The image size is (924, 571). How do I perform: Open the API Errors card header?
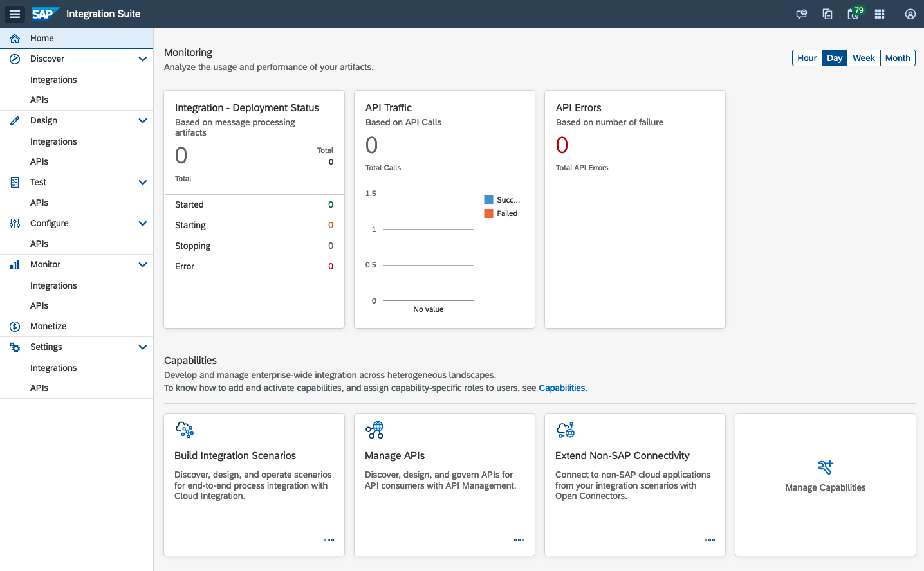point(635,137)
